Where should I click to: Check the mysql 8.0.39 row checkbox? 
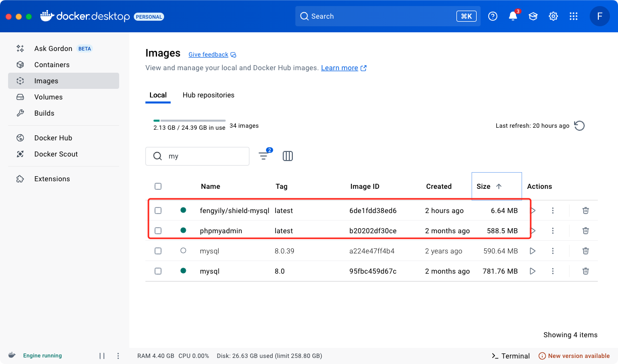click(158, 251)
